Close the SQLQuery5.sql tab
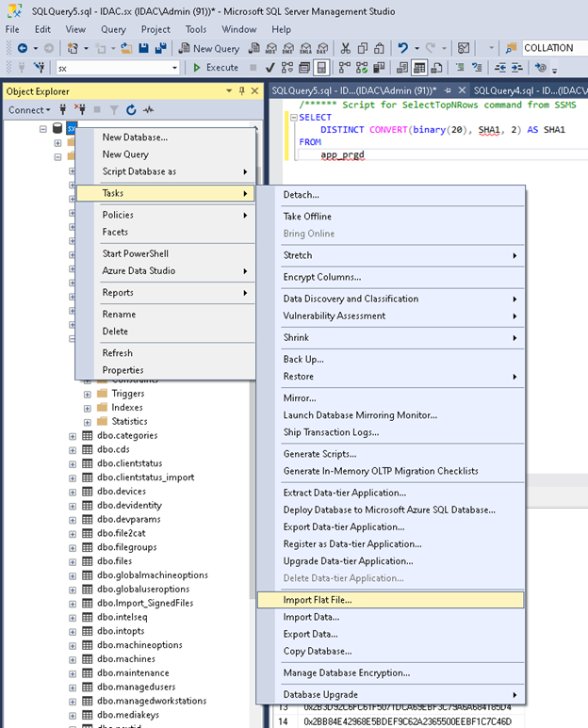Viewport: 588px width, 728px height. pos(460,90)
